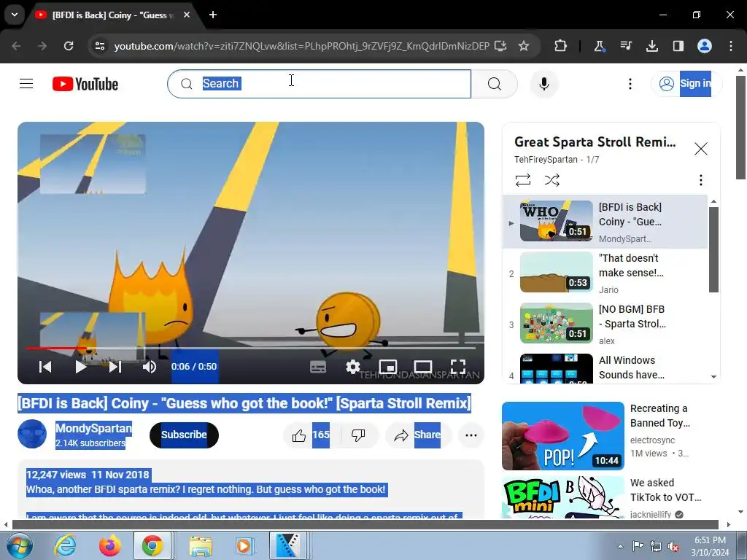Click the main page vertical scrollbar
The image size is (747, 560).
click(740, 128)
